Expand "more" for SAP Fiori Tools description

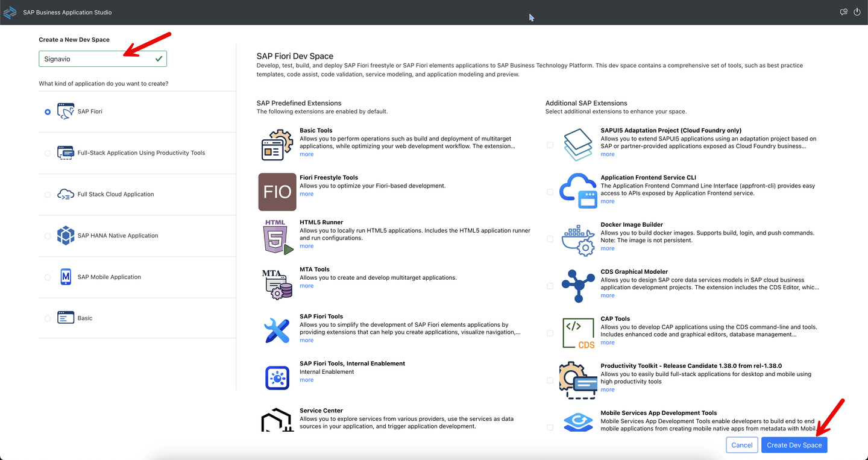(306, 340)
